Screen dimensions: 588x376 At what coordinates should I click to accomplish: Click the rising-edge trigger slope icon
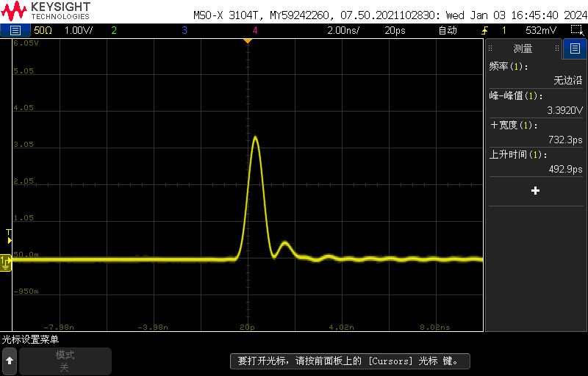pyautogui.click(x=484, y=30)
